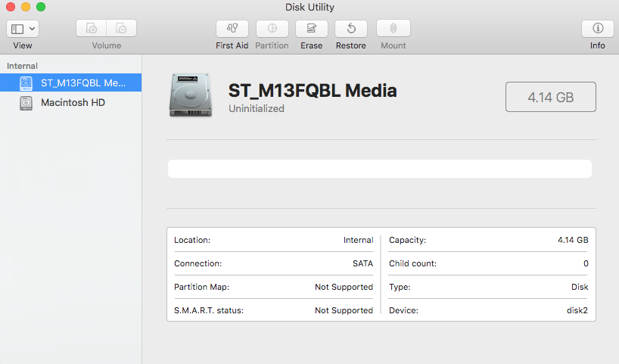
Task: Click the ST_M13FQBL Media title
Action: point(313,90)
